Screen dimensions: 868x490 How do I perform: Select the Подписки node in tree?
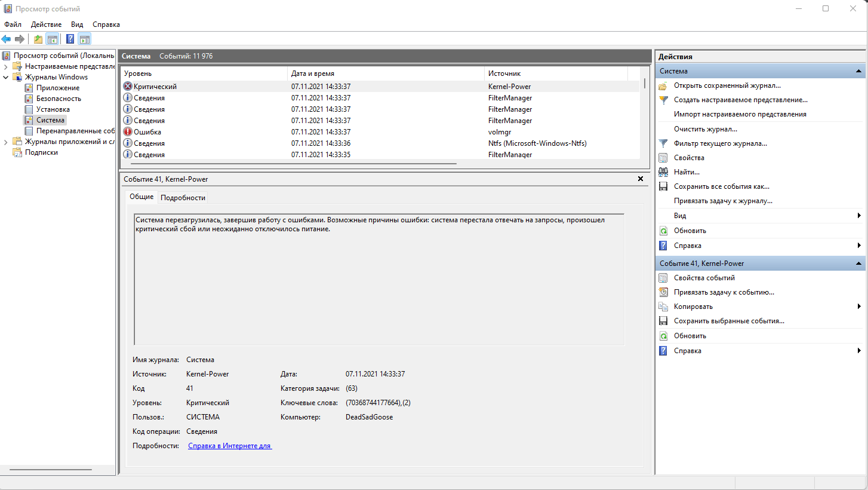41,152
